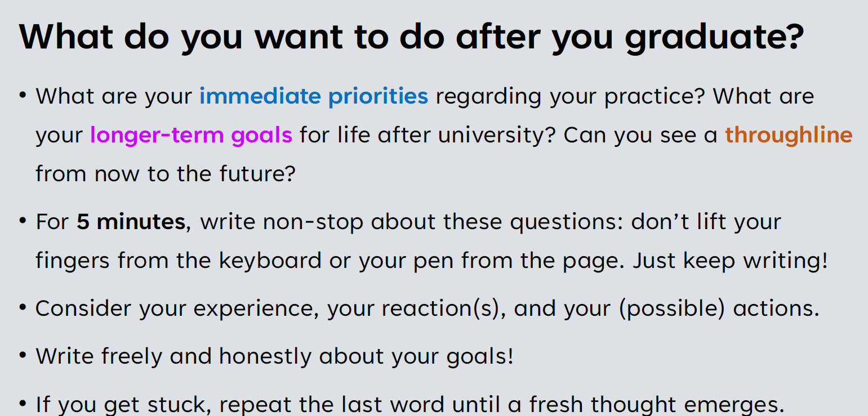Click the magenta "longer-term goals" text
Screen dimensions: 868x416
(x=191, y=135)
